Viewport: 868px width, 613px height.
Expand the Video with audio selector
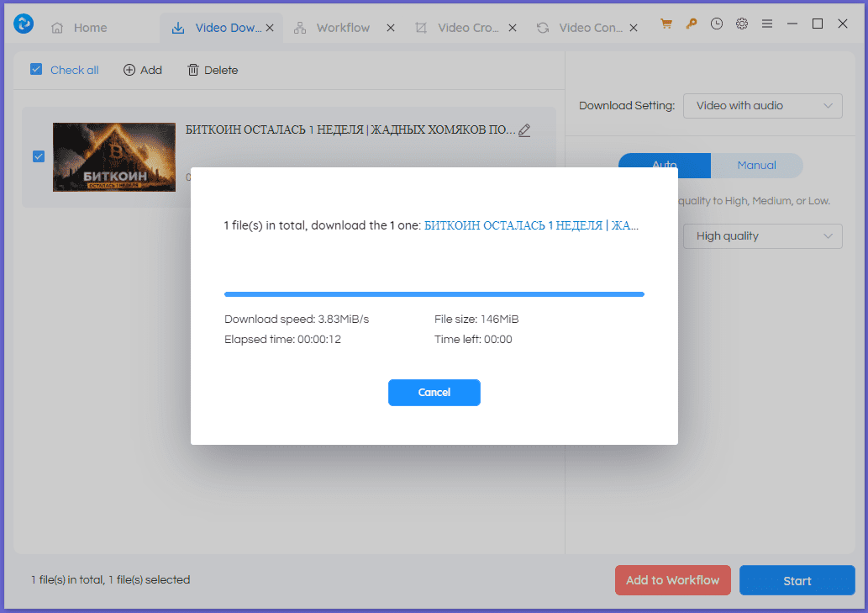pyautogui.click(x=761, y=105)
